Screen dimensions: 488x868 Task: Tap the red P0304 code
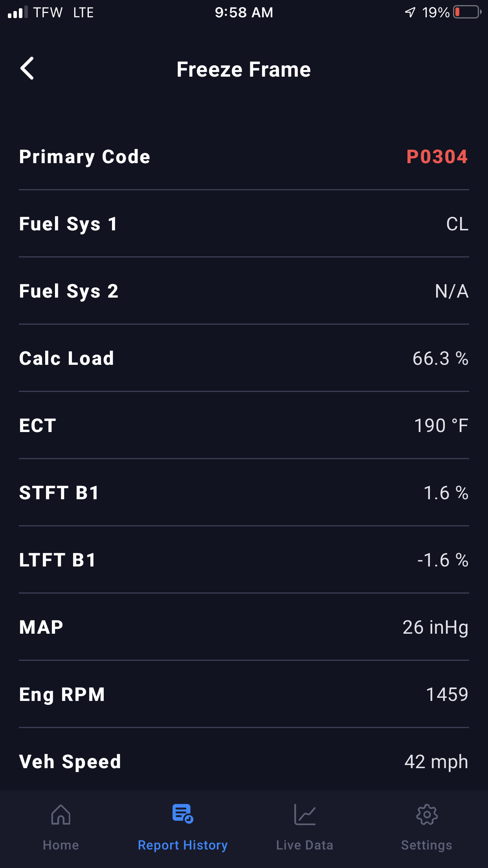point(437,157)
